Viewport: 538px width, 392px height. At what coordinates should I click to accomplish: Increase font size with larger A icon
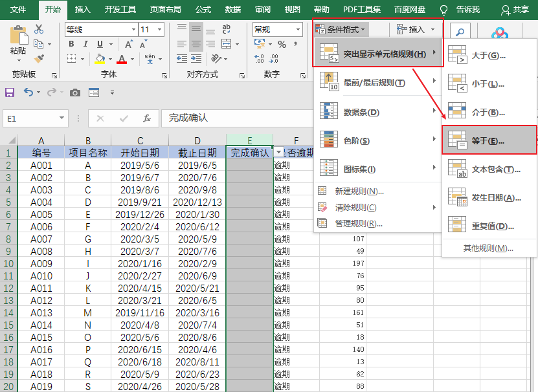click(x=128, y=44)
